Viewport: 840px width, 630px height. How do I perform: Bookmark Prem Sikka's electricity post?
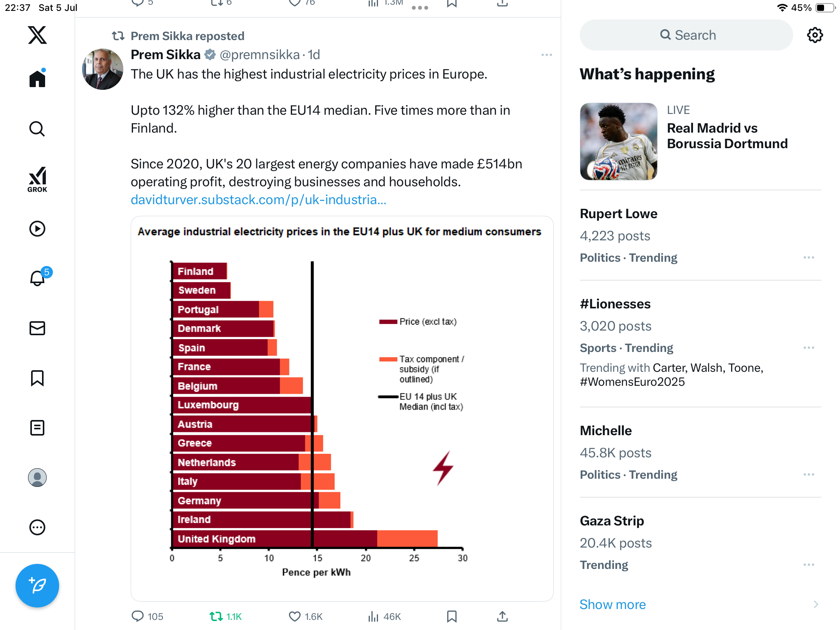click(x=451, y=616)
